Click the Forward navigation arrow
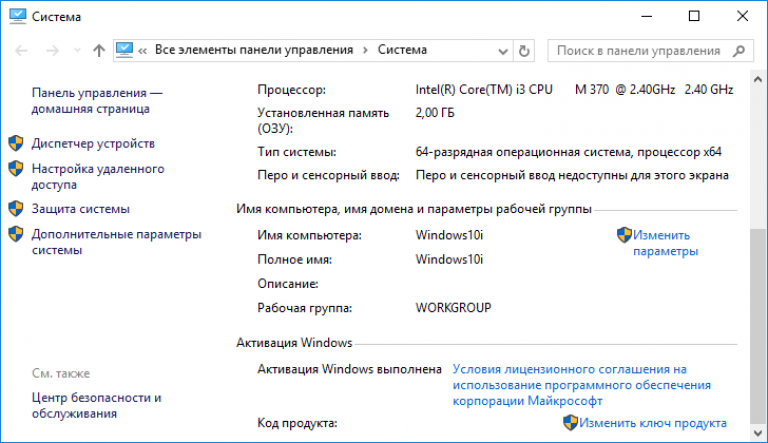This screenshot has height=443, width=768. (x=52, y=50)
